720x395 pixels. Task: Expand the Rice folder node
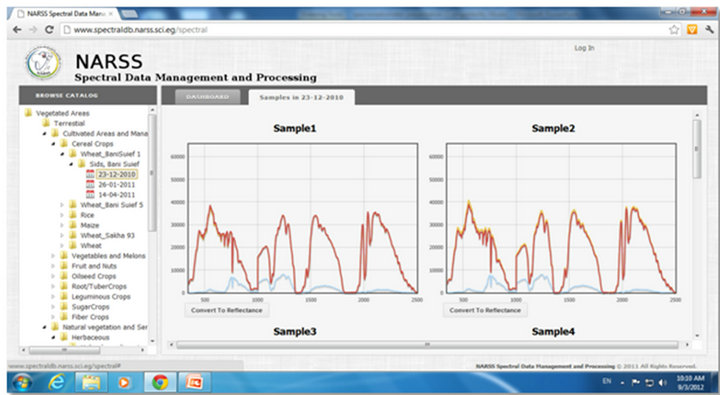click(62, 214)
